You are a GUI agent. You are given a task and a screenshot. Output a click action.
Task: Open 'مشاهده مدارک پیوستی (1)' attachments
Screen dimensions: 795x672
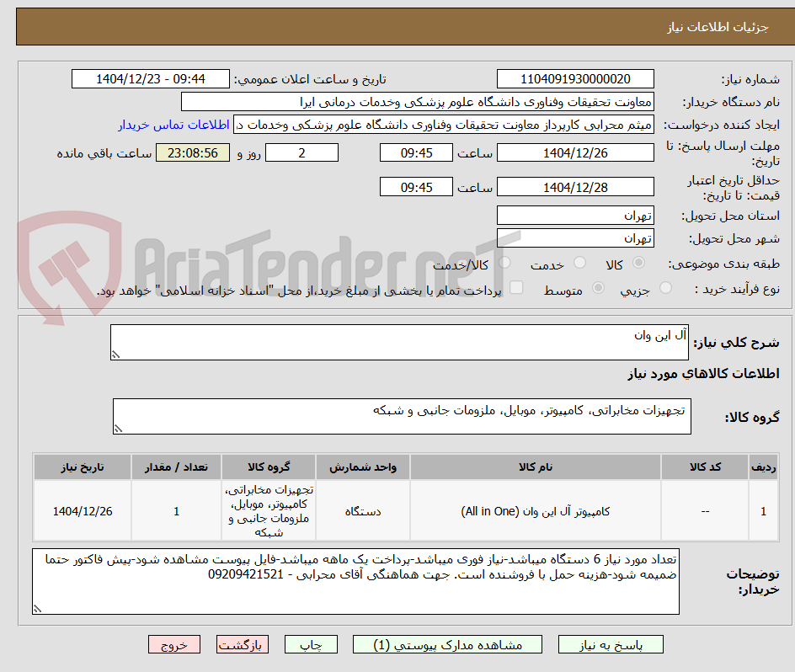(447, 644)
